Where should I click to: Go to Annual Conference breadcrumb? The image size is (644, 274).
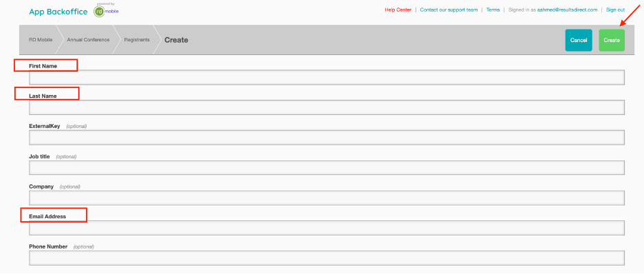pos(88,40)
